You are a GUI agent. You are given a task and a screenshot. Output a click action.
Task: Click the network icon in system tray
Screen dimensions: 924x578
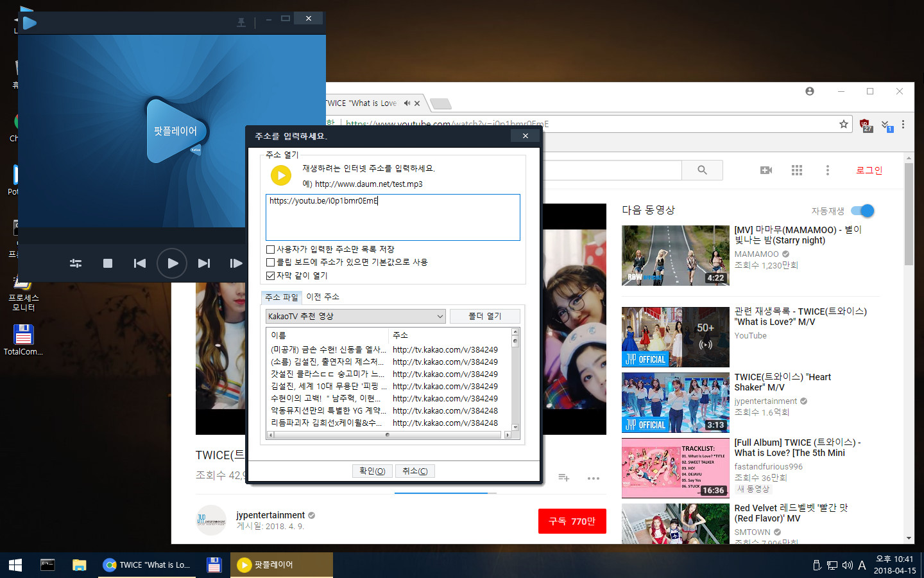coord(832,565)
